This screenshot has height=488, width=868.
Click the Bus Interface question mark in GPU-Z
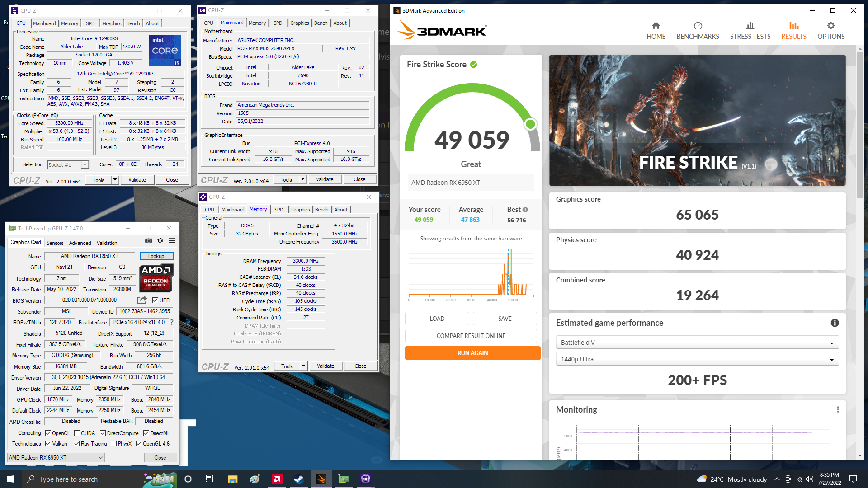point(172,322)
